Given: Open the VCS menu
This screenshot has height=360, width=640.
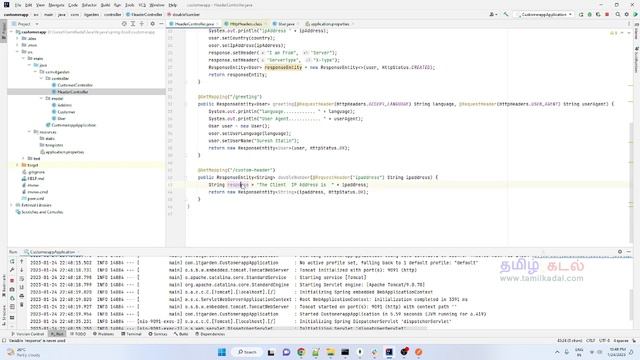Looking at the screenshot, I should (142, 5).
